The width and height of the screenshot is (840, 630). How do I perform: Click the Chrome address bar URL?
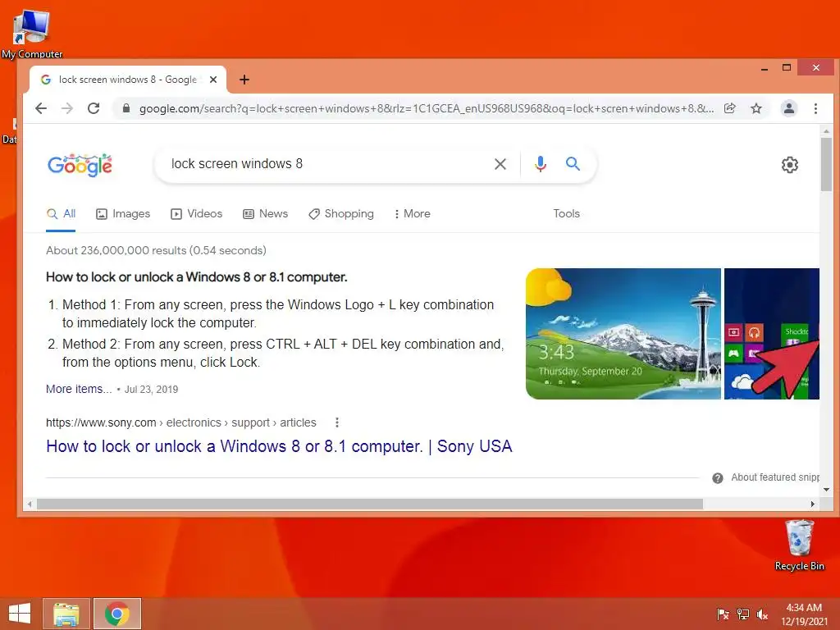[x=427, y=109]
